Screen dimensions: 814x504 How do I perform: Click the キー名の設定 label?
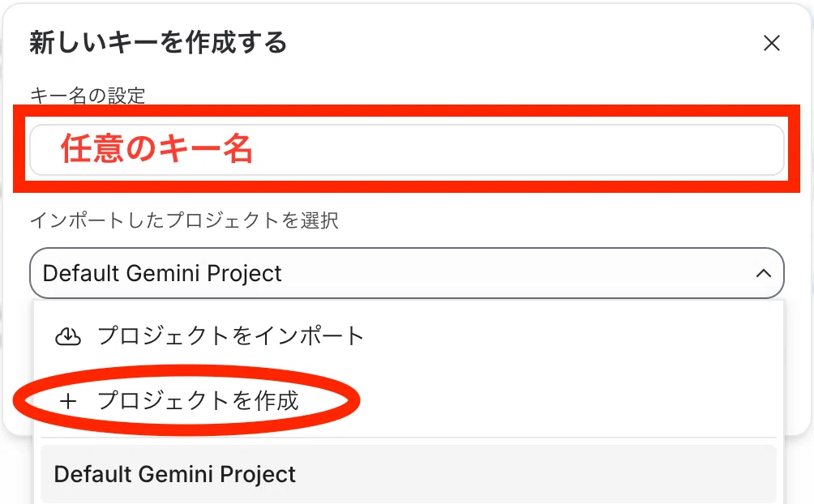(x=88, y=96)
